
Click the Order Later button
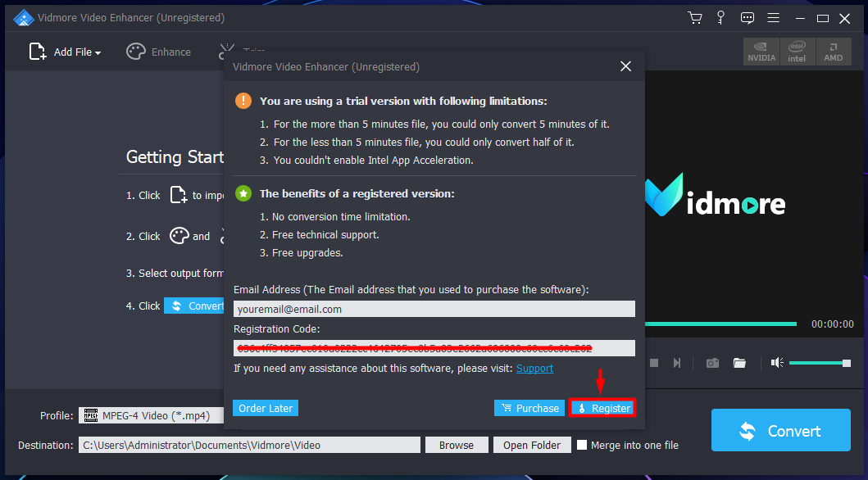266,408
